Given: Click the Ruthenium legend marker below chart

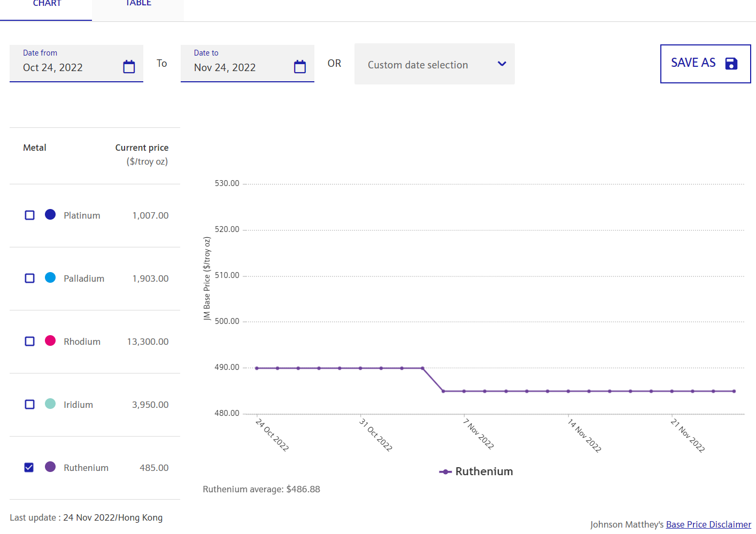Looking at the screenshot, I should click(x=445, y=471).
